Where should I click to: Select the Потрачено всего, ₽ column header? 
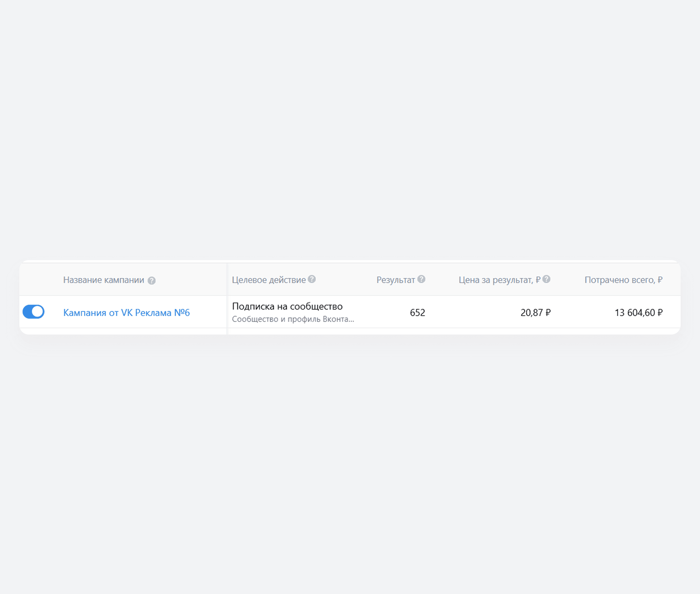pyautogui.click(x=624, y=280)
